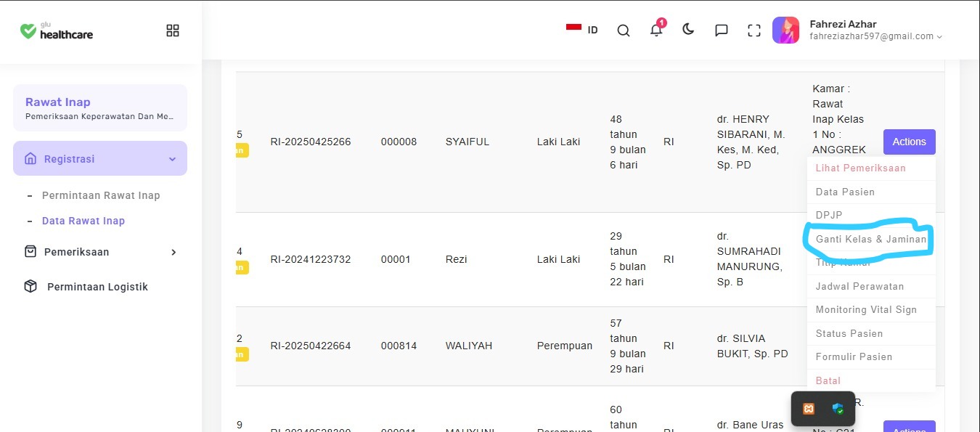Click the Pemeriksaan bag icon
Image resolution: width=980 pixels, height=432 pixels.
point(30,252)
